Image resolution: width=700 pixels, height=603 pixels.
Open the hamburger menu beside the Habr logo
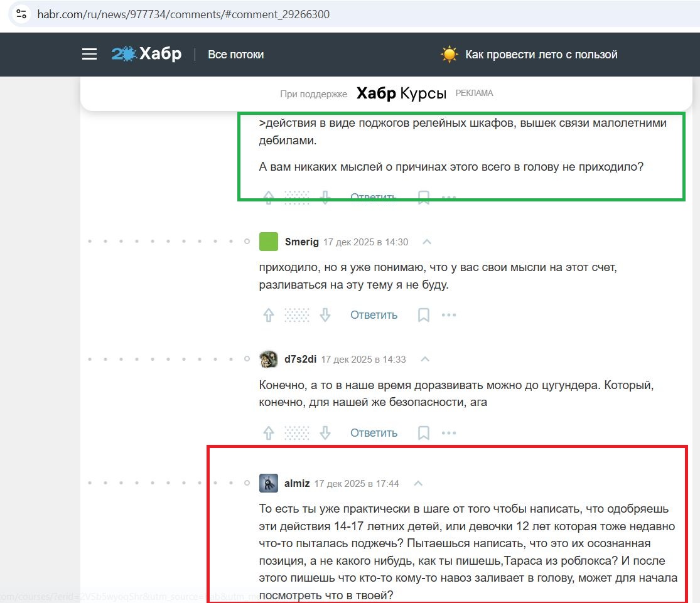(89, 55)
